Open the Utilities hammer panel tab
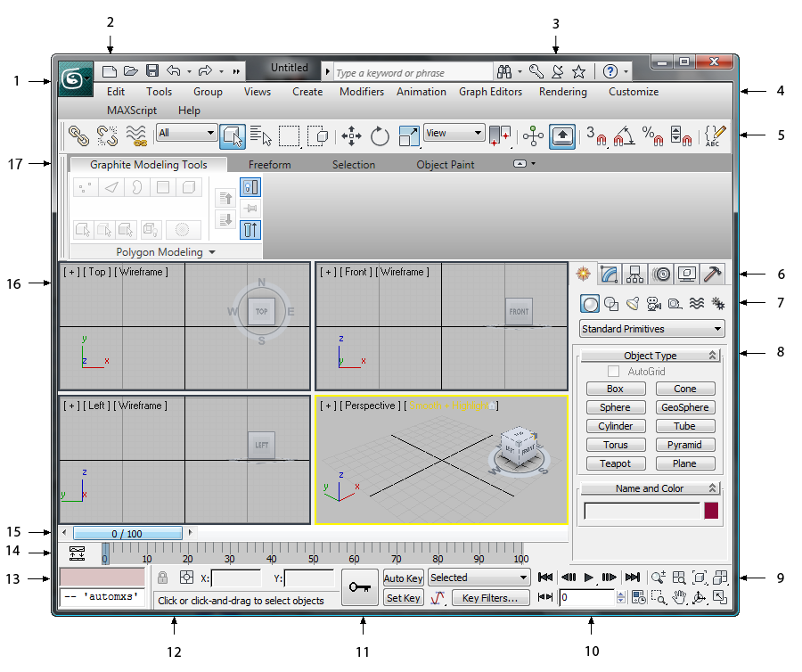This screenshot has width=802, height=672. (x=712, y=274)
